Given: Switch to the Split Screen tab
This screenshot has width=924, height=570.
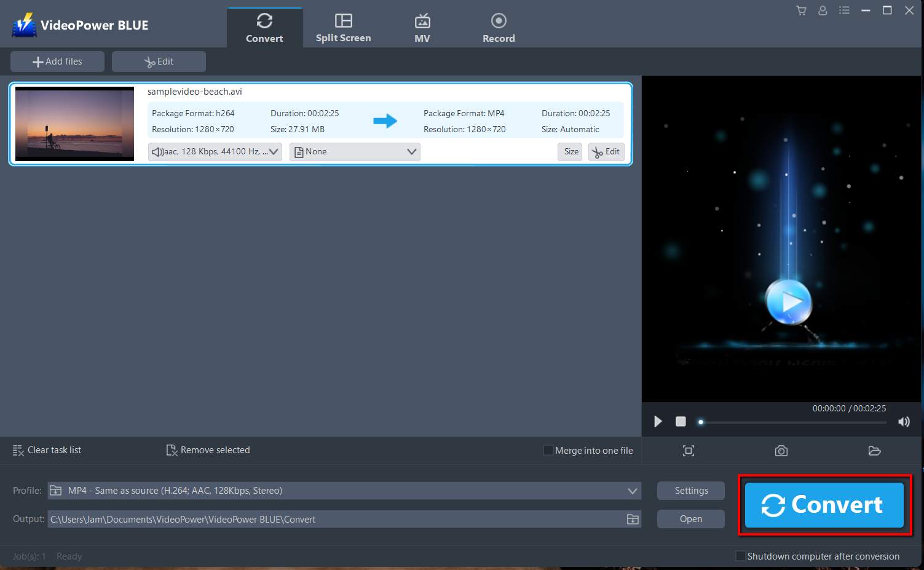Looking at the screenshot, I should tap(343, 27).
